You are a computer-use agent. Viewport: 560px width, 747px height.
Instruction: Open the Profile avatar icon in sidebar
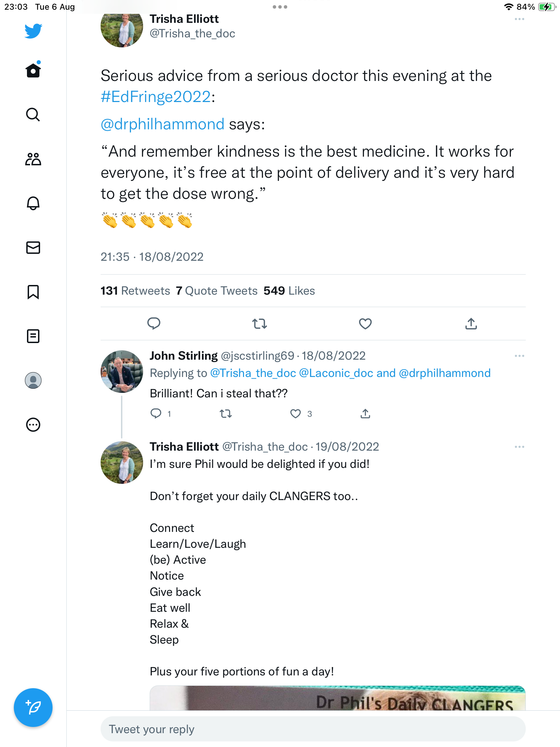(33, 380)
